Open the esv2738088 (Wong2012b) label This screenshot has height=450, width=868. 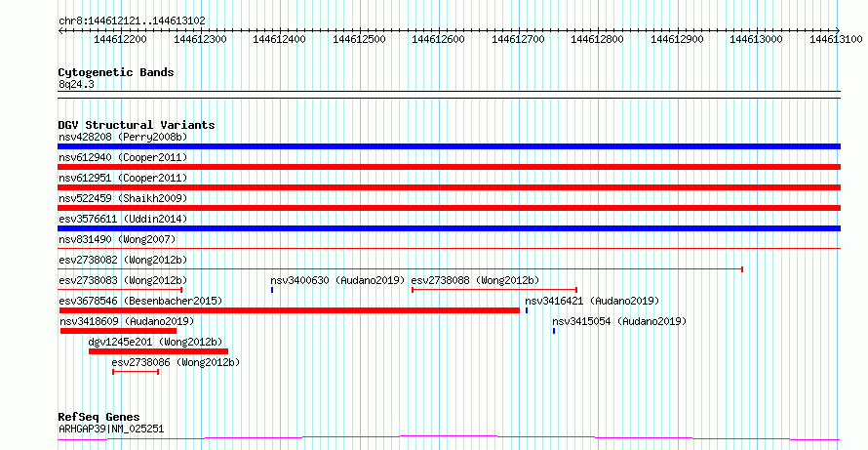point(475,280)
